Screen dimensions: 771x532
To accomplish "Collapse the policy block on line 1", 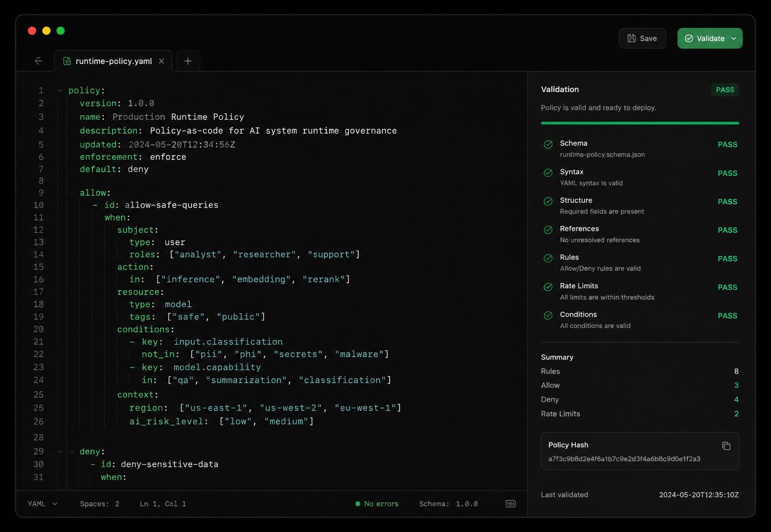I will pyautogui.click(x=60, y=91).
